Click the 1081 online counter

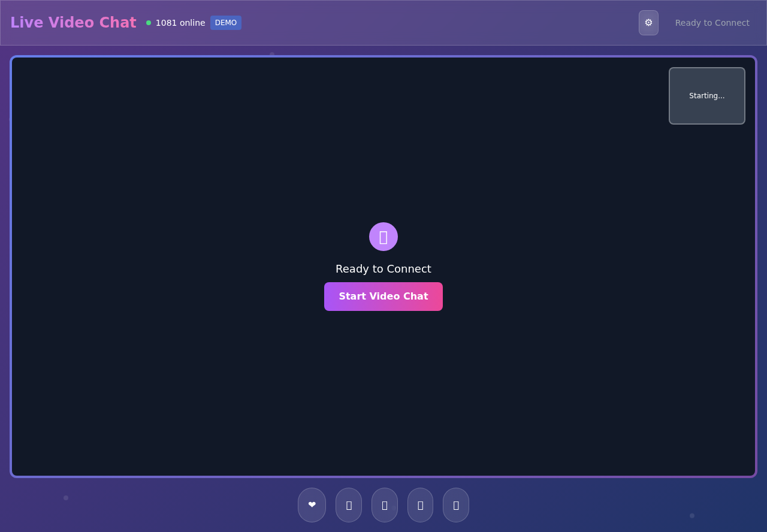pos(180,23)
